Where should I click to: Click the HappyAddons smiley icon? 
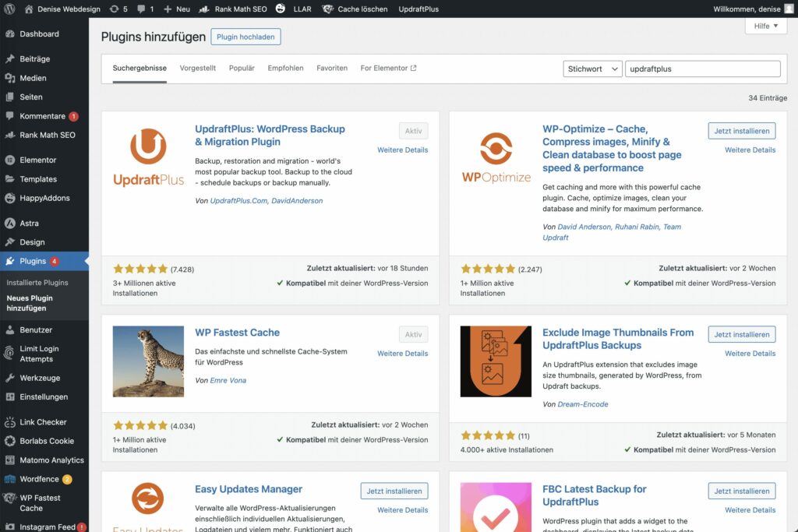pyautogui.click(x=9, y=198)
